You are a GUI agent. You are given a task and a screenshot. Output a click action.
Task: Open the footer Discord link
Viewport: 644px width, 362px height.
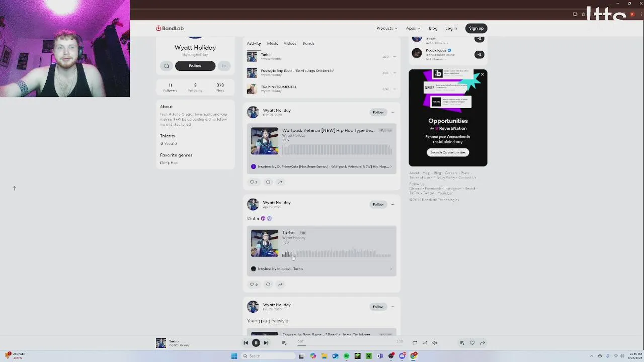coord(415,189)
